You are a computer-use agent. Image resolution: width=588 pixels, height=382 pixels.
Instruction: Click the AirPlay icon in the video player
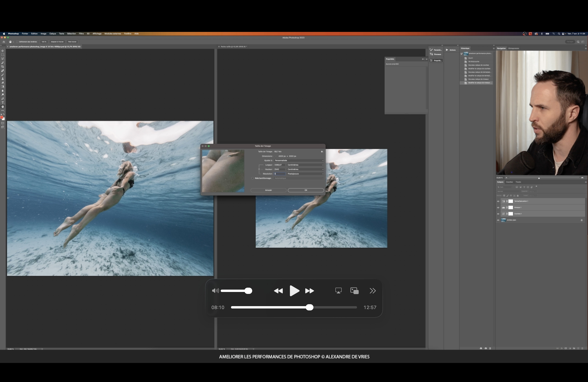coord(338,291)
